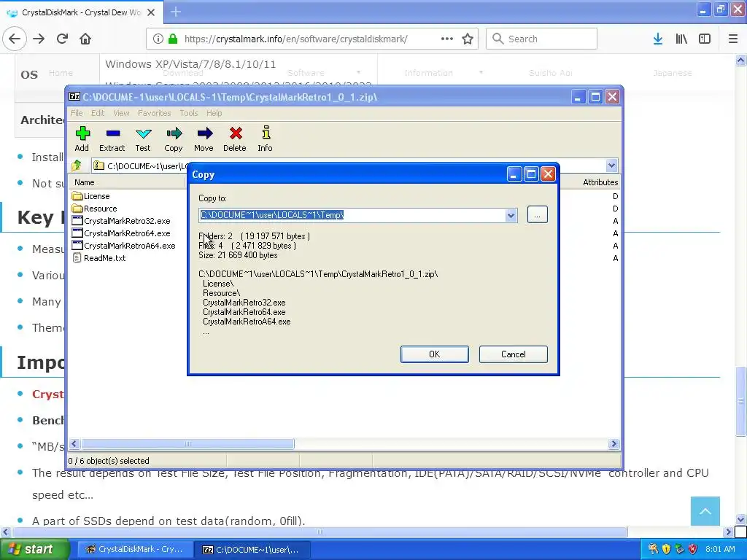Image resolution: width=747 pixels, height=560 pixels.
Task: Click 7-Zip horizontal scrollbar right arrow
Action: pos(614,444)
